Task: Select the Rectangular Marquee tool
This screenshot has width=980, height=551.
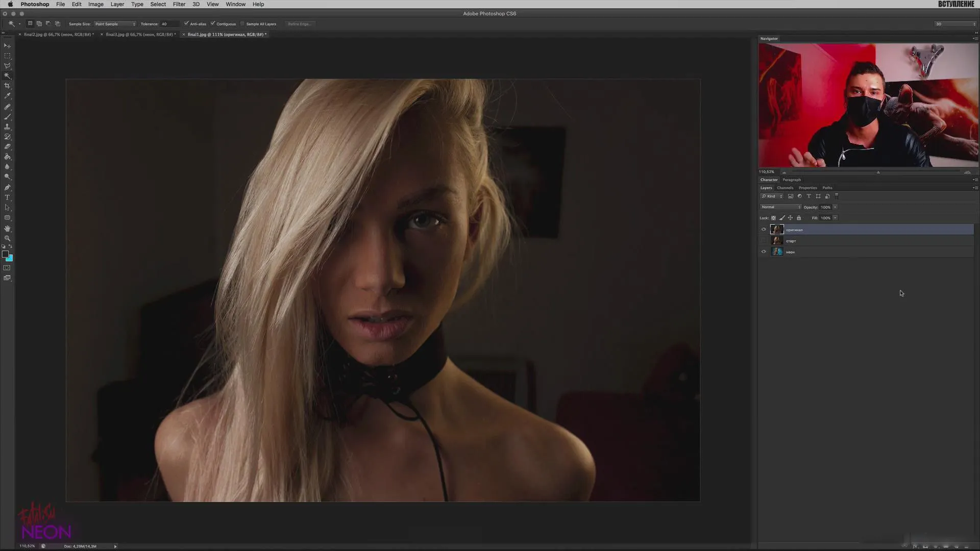Action: [7, 56]
